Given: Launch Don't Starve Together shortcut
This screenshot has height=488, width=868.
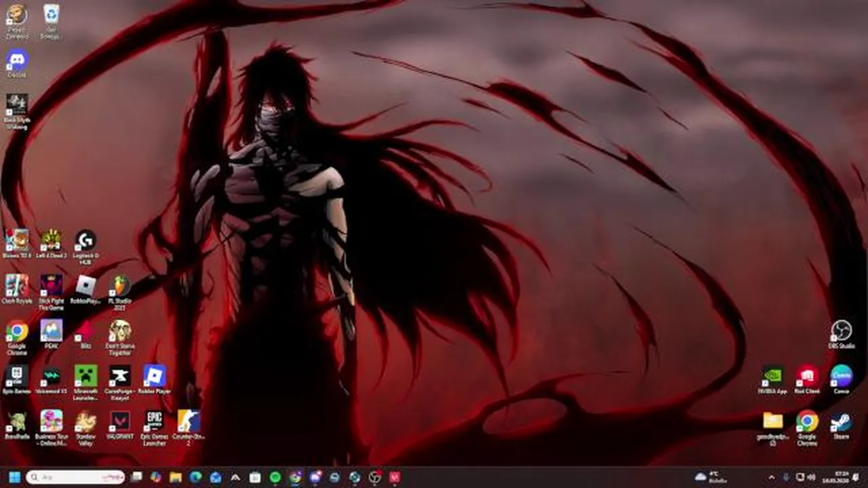Looking at the screenshot, I should [119, 337].
